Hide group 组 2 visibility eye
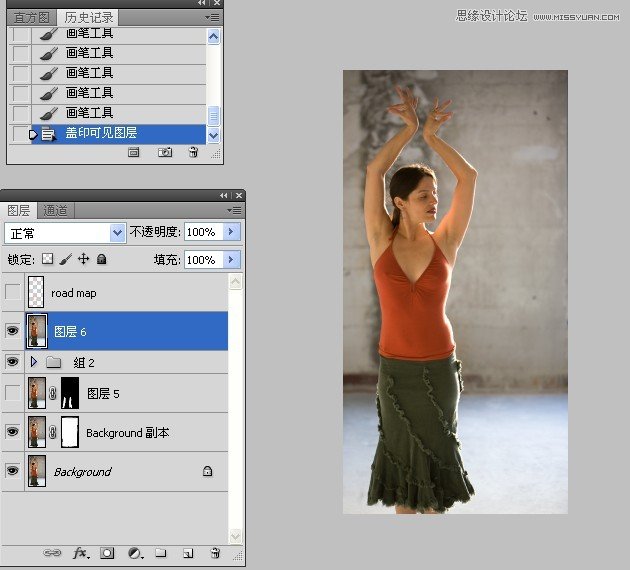This screenshot has width=630, height=570. (12, 362)
